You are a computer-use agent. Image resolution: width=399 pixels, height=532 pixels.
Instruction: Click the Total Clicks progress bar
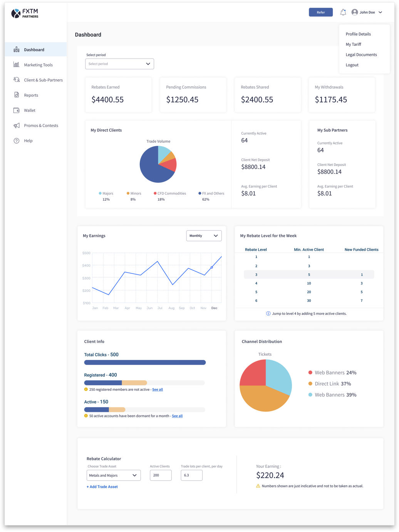(145, 362)
